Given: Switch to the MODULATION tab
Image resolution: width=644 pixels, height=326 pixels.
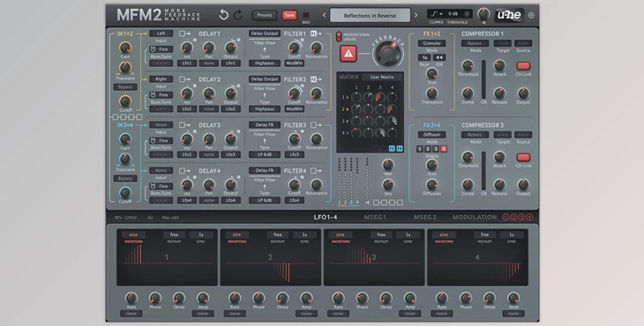Looking at the screenshot, I should pyautogui.click(x=475, y=217).
